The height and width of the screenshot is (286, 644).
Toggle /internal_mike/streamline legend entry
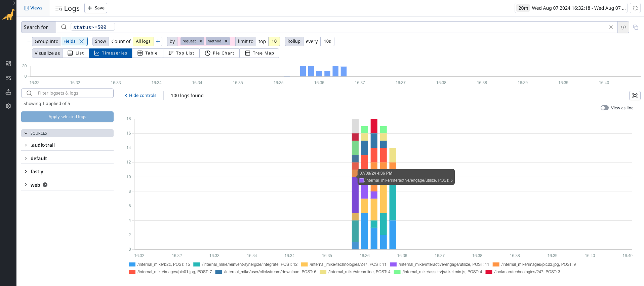[x=355, y=272]
